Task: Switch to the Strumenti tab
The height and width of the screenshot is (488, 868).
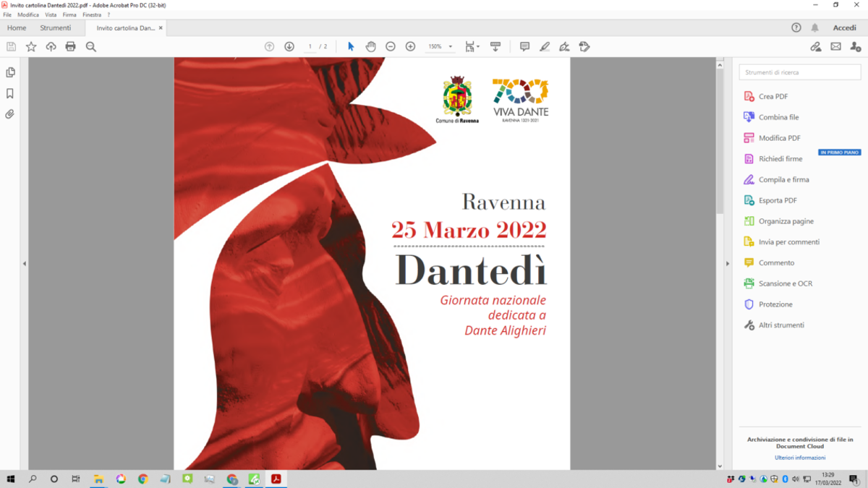Action: (x=56, y=27)
